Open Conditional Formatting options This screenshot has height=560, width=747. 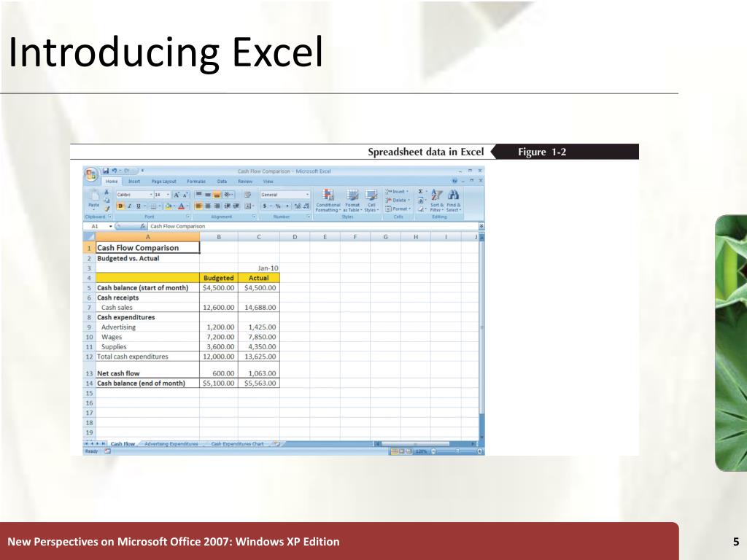(328, 201)
